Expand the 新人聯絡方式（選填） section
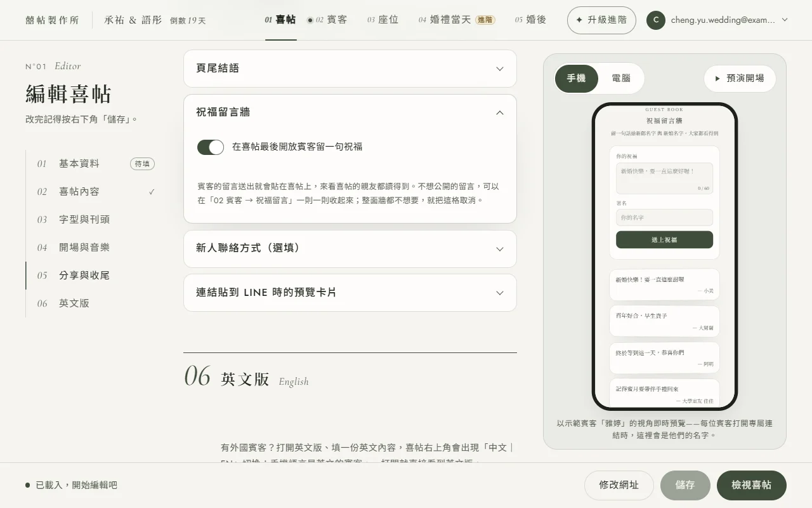 pos(350,249)
